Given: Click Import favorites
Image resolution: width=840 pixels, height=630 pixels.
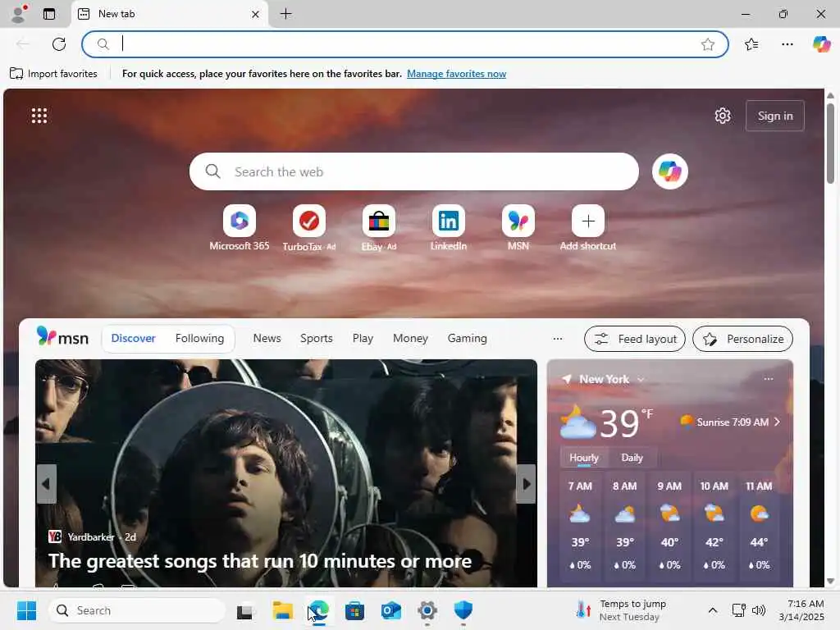Looking at the screenshot, I should point(53,73).
